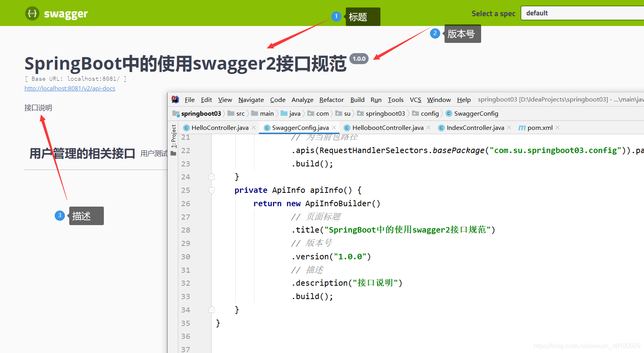Image resolution: width=644 pixels, height=353 pixels.
Task: Switch to HellobootController.java tab
Action: [x=388, y=128]
